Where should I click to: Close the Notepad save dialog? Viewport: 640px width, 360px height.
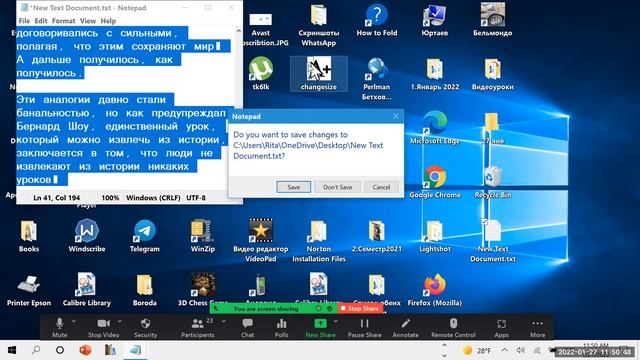[396, 116]
